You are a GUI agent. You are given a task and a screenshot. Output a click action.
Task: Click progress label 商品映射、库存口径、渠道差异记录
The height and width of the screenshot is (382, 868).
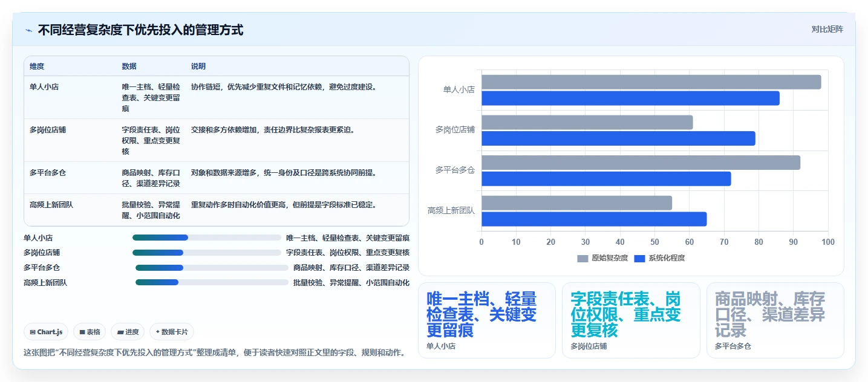pyautogui.click(x=351, y=267)
